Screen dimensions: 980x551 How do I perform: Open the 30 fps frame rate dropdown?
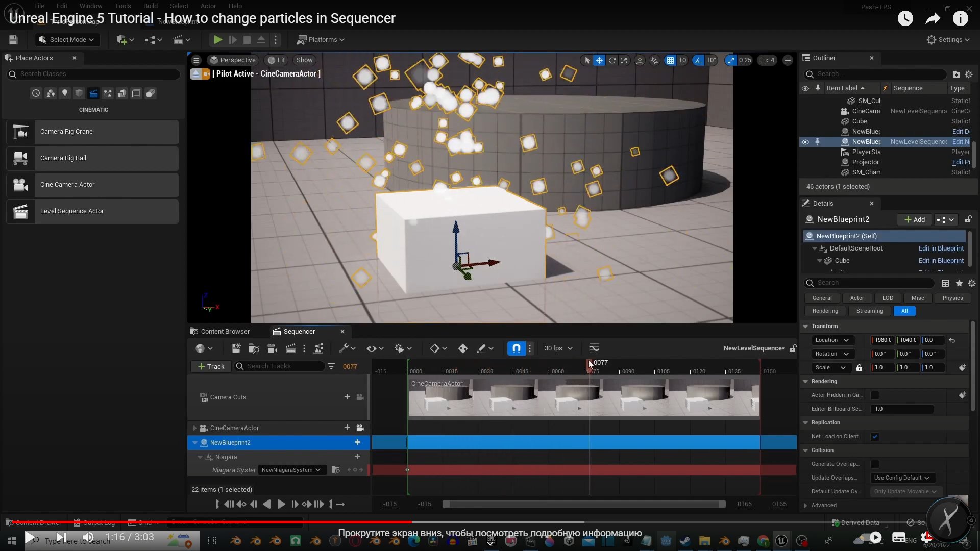[x=558, y=348]
